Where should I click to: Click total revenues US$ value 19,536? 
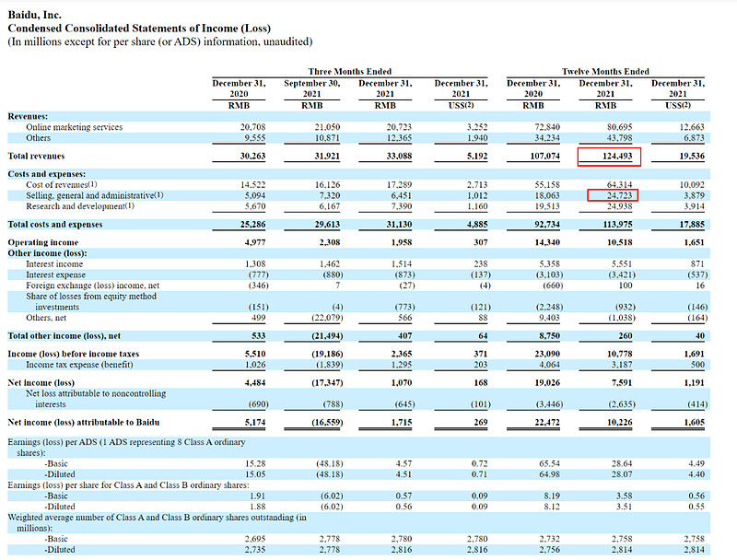pyautogui.click(x=692, y=156)
